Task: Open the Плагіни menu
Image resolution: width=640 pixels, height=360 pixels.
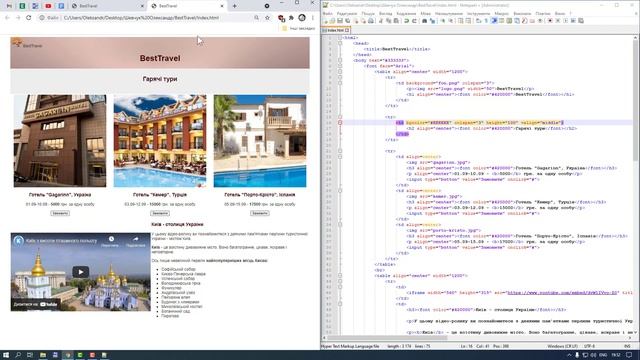Action: pos(543,13)
